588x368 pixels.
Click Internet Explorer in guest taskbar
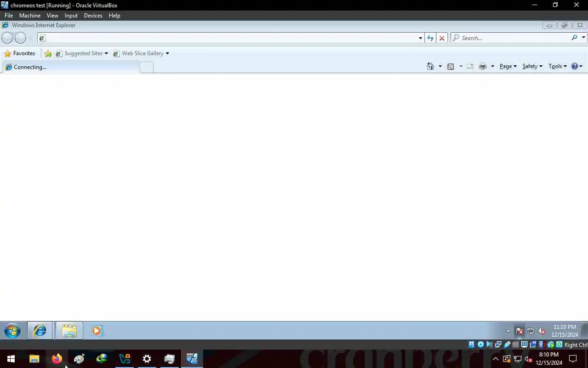[40, 331]
